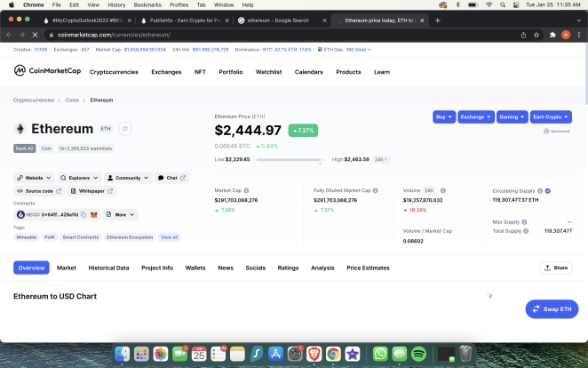Open Spotify from the dock
588x368 pixels.
[419, 354]
